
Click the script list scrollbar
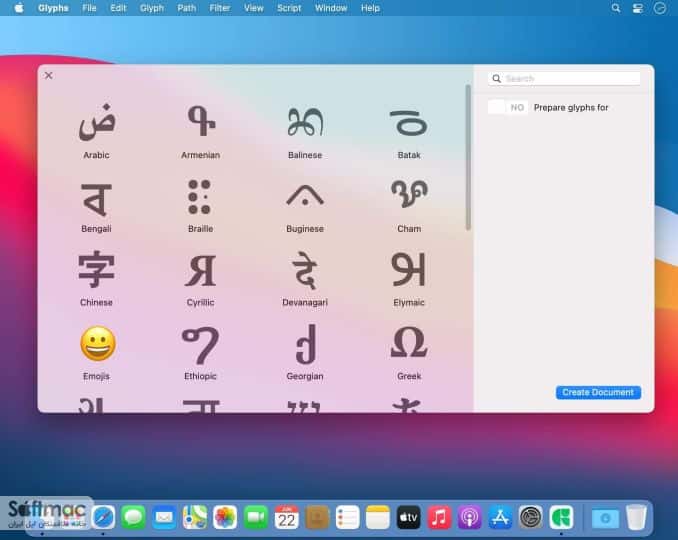point(468,157)
